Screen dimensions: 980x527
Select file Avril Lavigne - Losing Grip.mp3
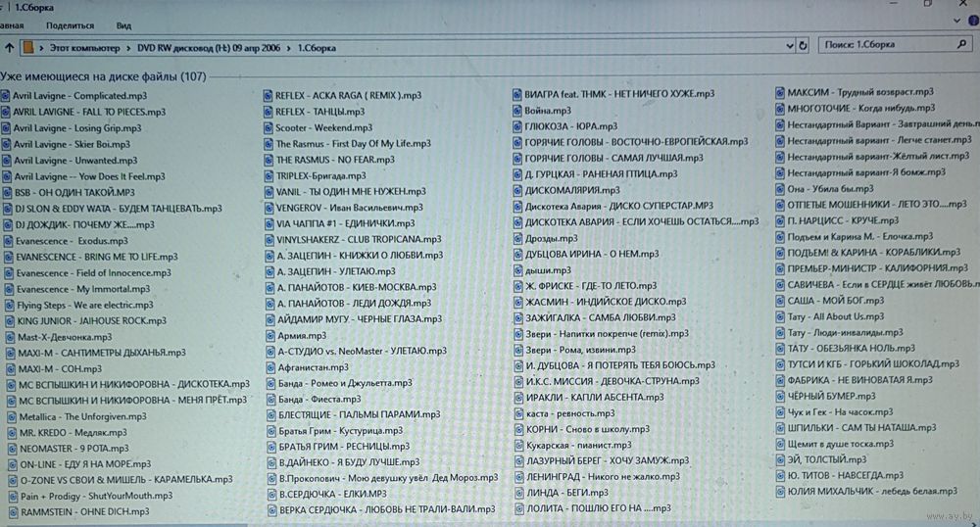coord(72,128)
